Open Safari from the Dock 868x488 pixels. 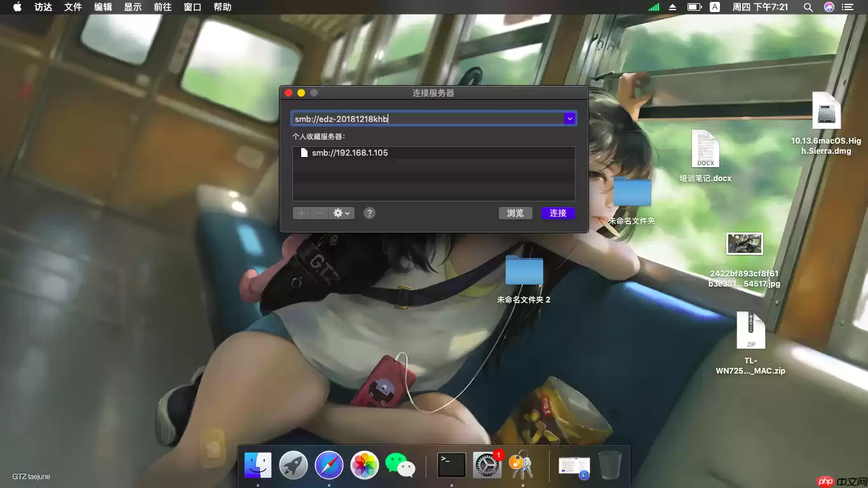point(329,465)
